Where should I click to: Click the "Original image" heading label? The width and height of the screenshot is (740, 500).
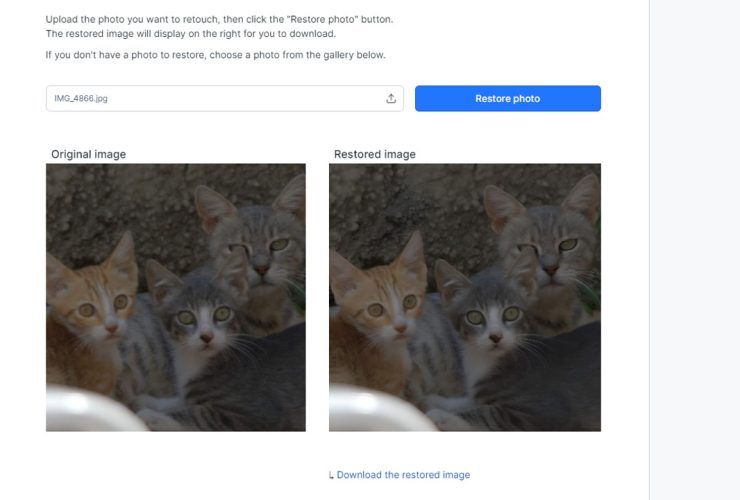point(89,154)
